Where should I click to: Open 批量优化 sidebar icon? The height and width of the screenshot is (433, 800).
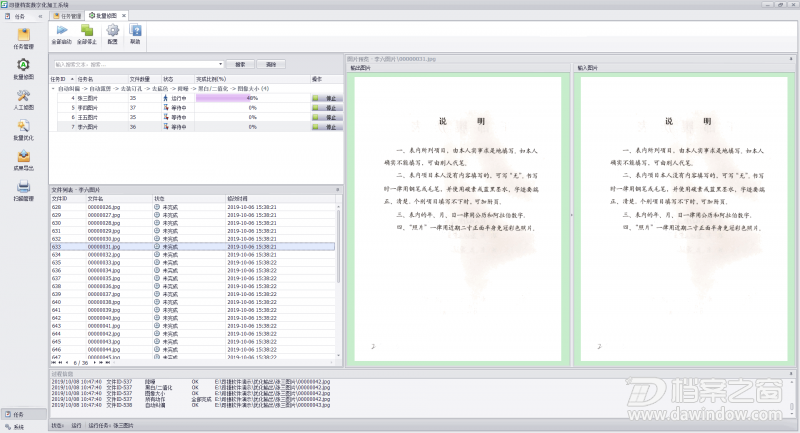[x=23, y=130]
